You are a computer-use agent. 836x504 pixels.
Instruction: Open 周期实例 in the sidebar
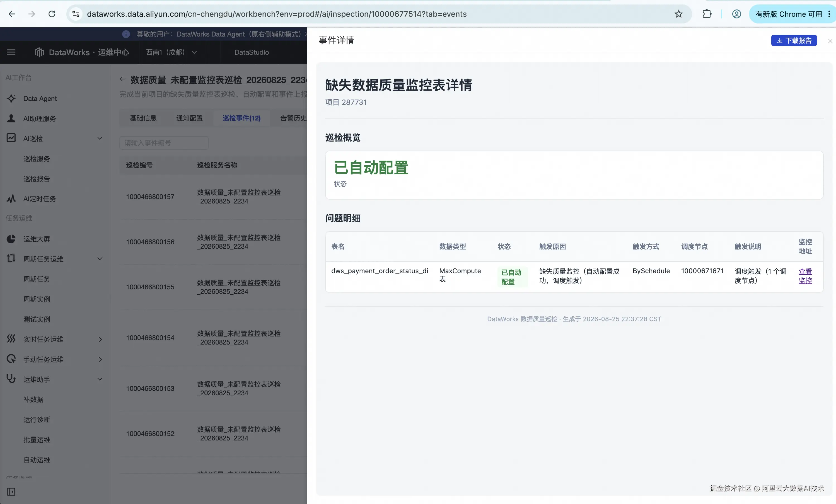pos(37,299)
